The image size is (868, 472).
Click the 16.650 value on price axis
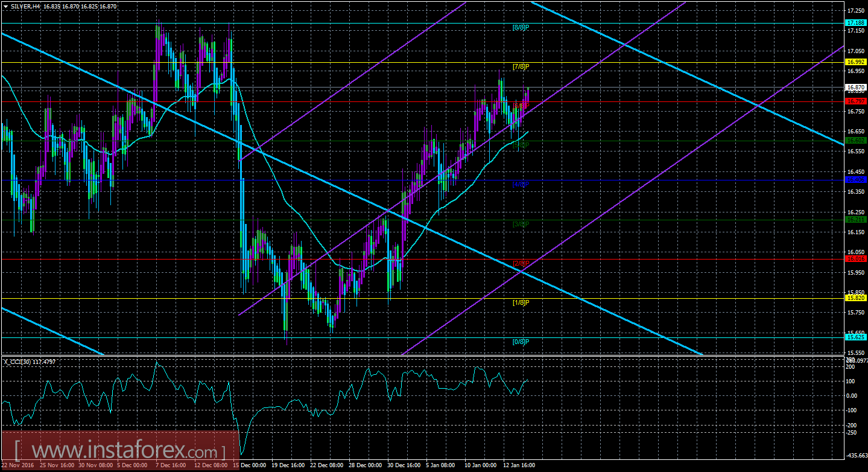tap(856, 131)
